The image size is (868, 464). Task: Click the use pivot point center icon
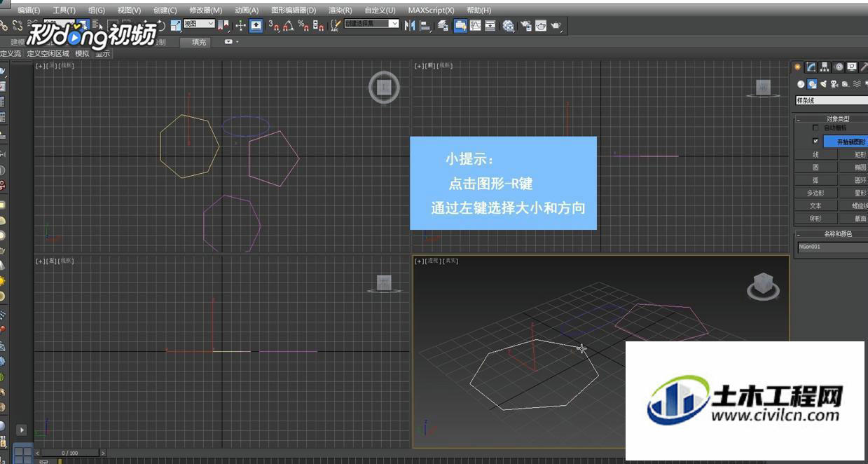[223, 26]
